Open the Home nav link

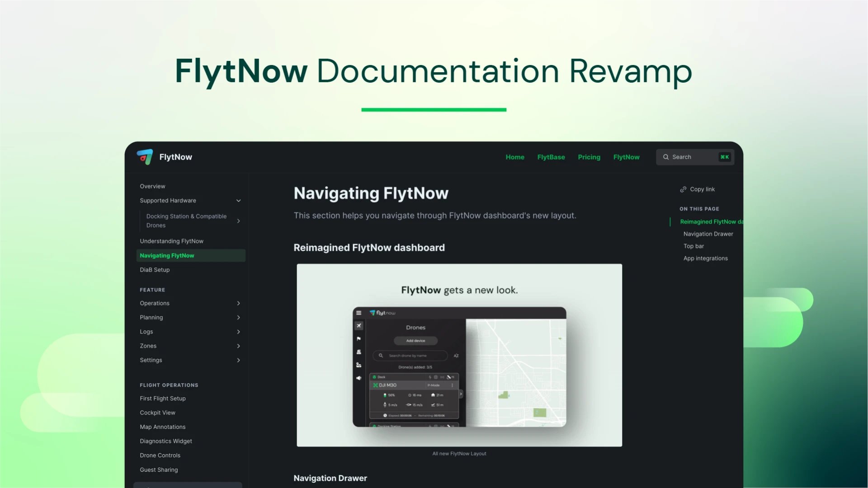(x=515, y=157)
